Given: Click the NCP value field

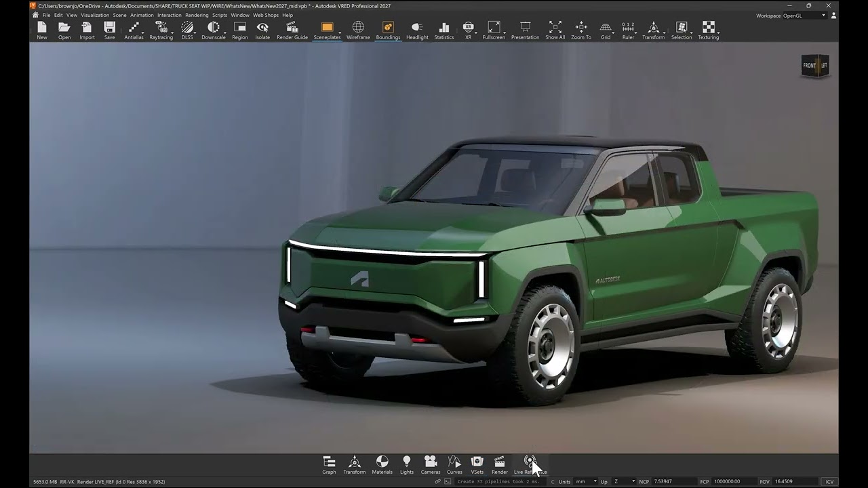Looking at the screenshot, I should click(674, 481).
